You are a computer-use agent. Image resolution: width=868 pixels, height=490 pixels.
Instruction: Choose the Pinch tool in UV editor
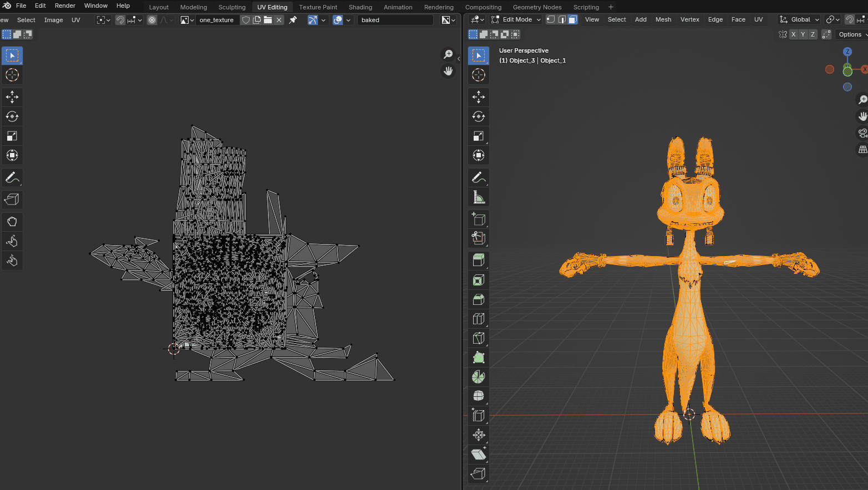[12, 261]
